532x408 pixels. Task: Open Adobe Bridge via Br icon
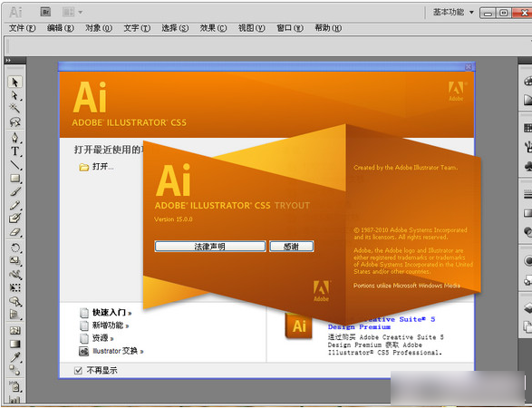(x=45, y=12)
